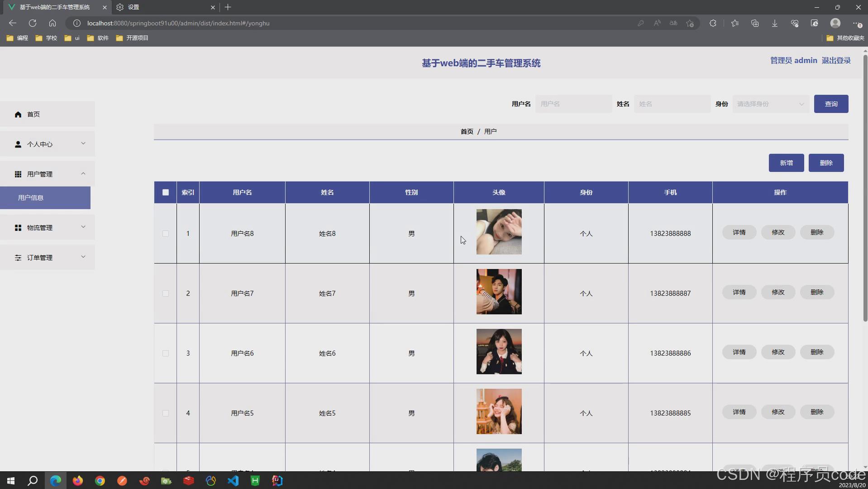
Task: Click the 新增 button above the table
Action: click(787, 163)
